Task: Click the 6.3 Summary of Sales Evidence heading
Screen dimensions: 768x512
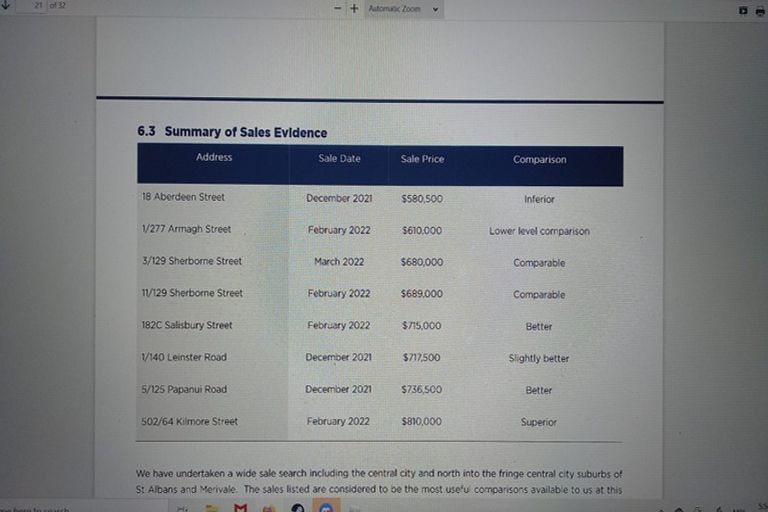Action: 232,132
